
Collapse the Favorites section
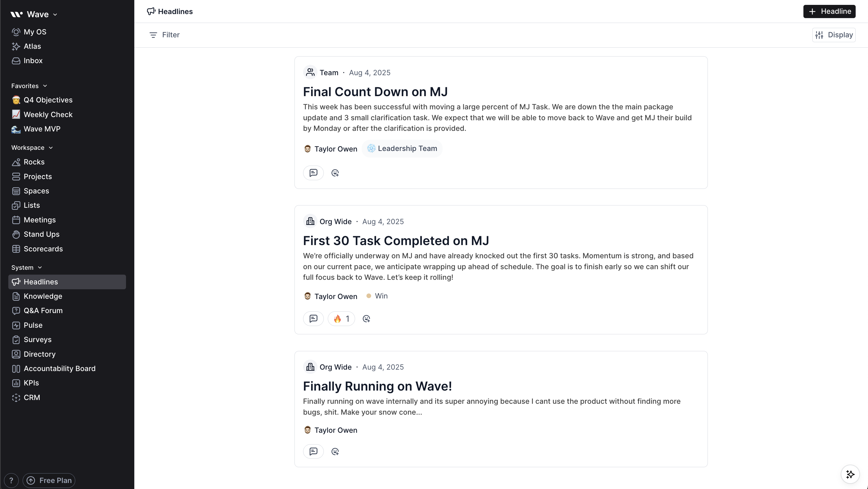coord(45,86)
